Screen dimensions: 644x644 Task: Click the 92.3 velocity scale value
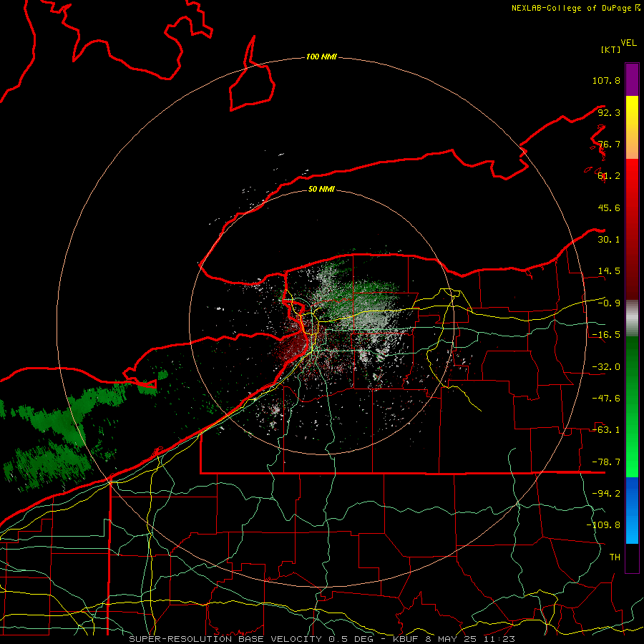[609, 112]
